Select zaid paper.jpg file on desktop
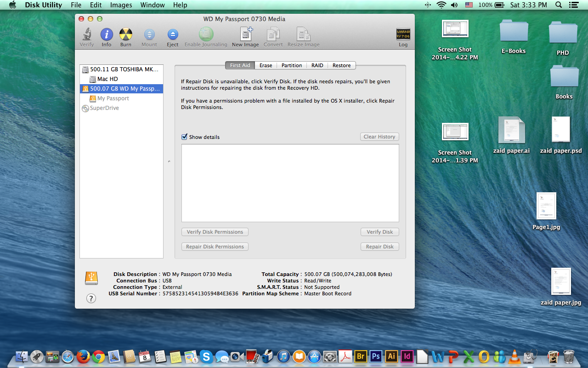Image resolution: width=588 pixels, height=368 pixels. pos(561,287)
